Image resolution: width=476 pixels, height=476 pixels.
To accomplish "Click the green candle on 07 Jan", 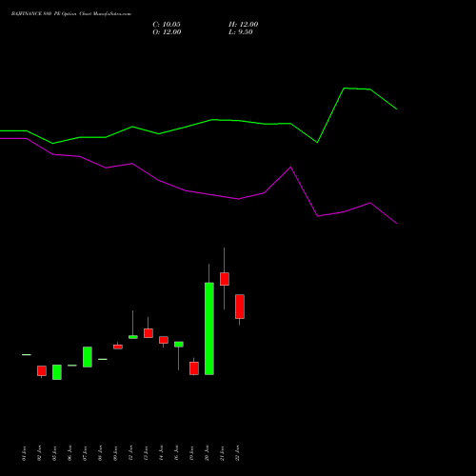I will click(x=88, y=357).
